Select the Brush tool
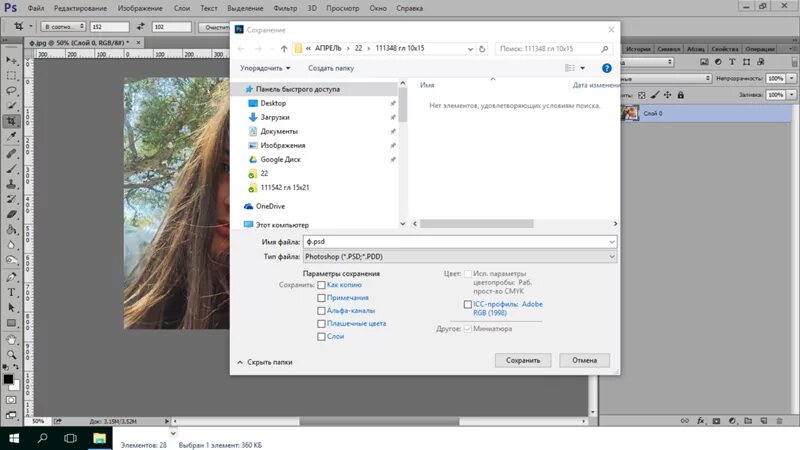 pyautogui.click(x=11, y=168)
